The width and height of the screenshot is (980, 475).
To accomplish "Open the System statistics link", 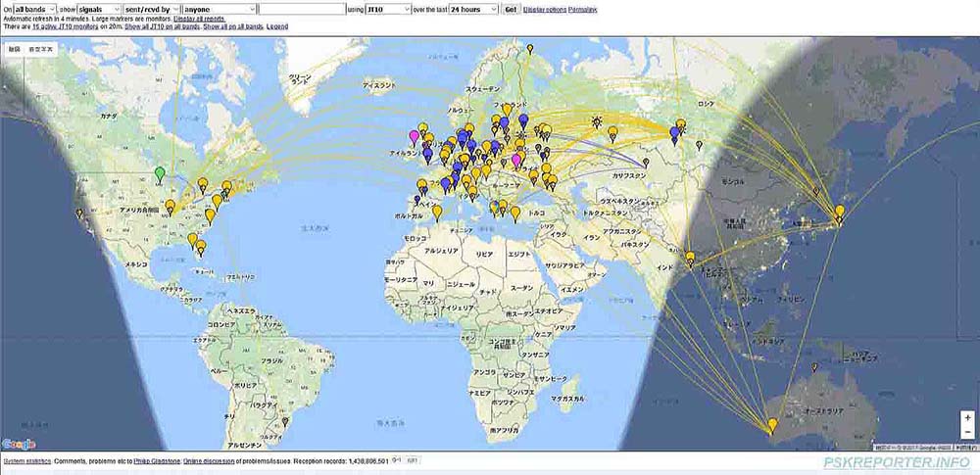I will (x=26, y=459).
